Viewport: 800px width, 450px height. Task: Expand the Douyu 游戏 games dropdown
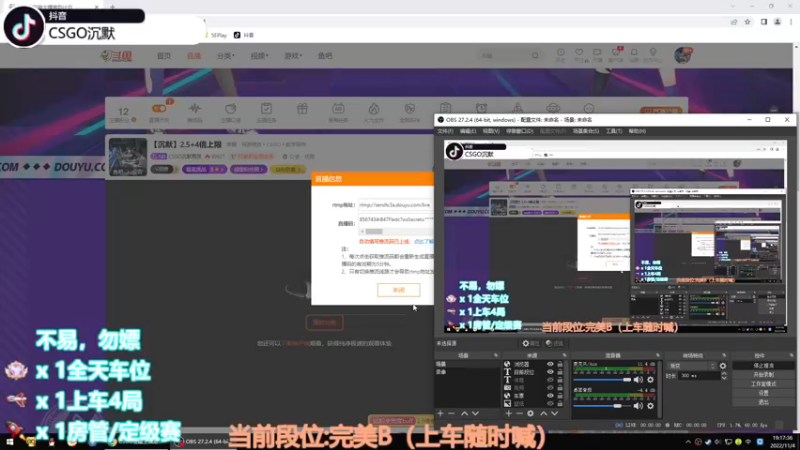pyautogui.click(x=293, y=56)
